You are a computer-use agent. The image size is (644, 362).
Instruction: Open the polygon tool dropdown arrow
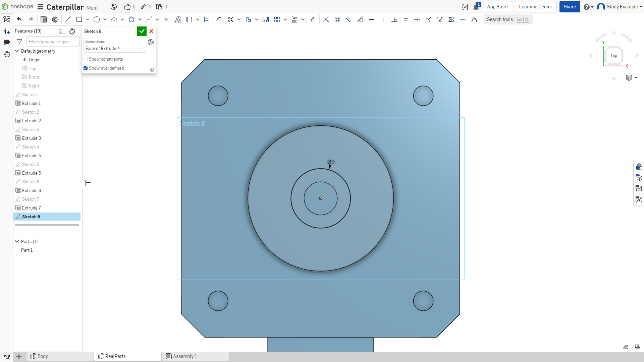click(140, 19)
